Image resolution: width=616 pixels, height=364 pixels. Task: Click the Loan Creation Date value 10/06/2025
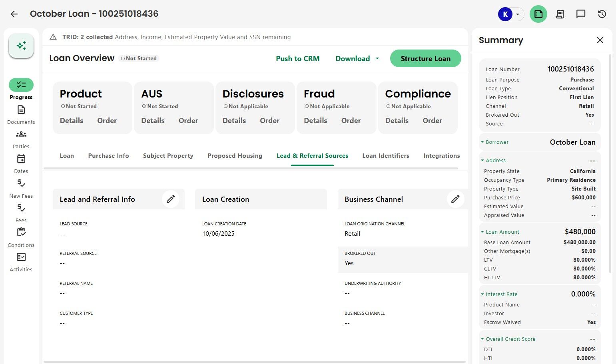[x=218, y=234]
